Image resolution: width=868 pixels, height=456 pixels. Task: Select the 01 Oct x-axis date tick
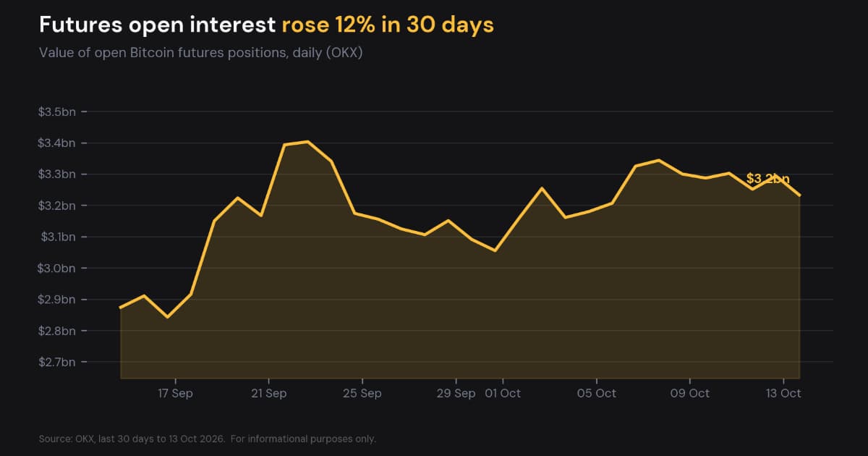click(503, 393)
